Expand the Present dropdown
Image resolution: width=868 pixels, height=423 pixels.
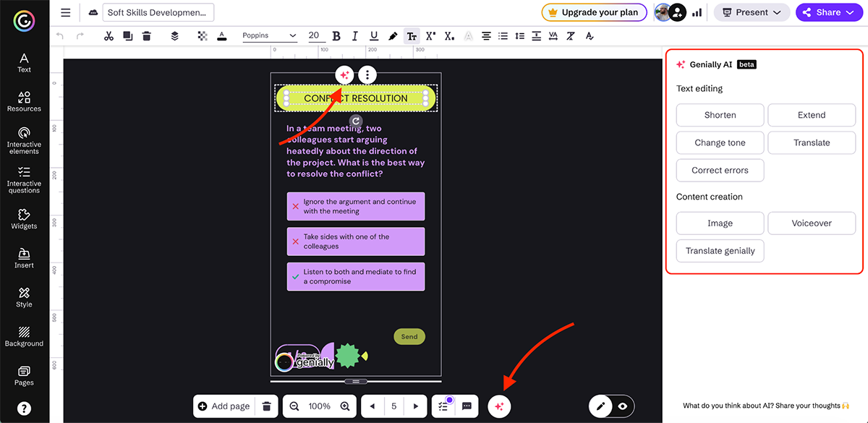752,12
